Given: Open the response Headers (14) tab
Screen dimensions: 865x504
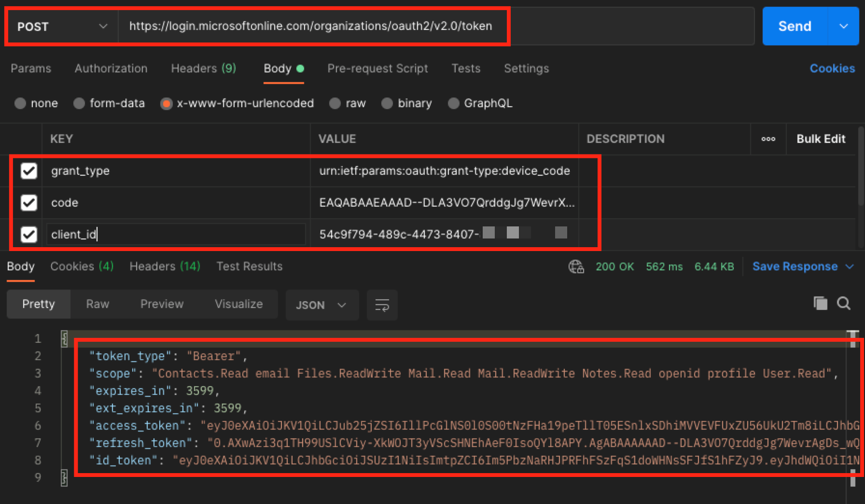Looking at the screenshot, I should pos(165,266).
